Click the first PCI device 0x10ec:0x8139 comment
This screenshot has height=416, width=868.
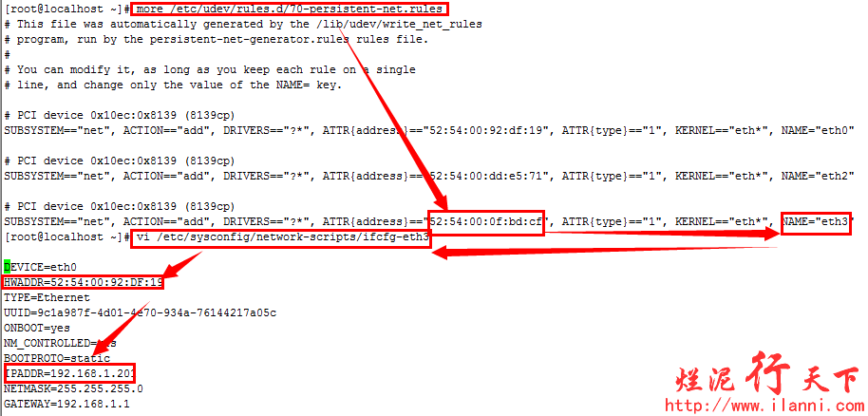[120, 115]
